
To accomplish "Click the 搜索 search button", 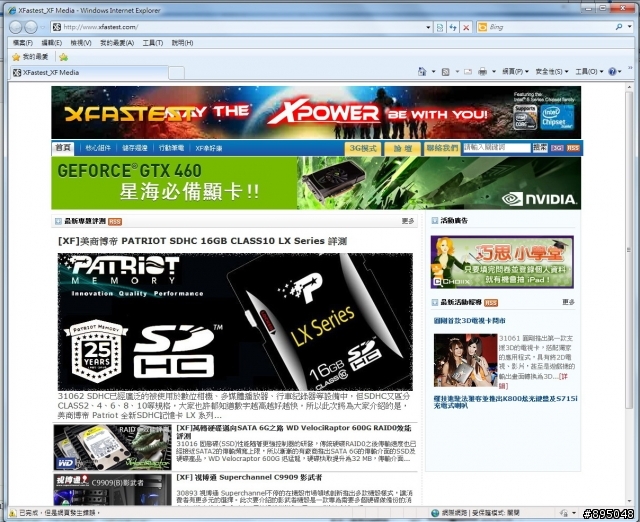I will point(540,148).
